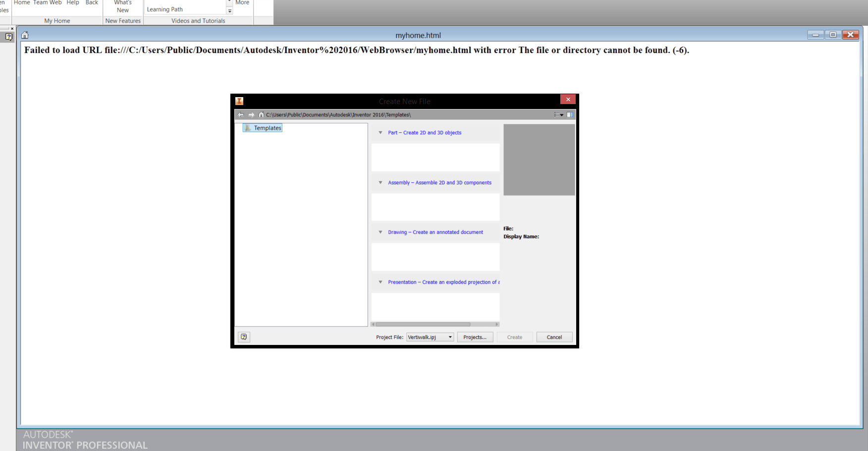This screenshot has width=868, height=451.
Task: Click the Projects... button
Action: [474, 337]
